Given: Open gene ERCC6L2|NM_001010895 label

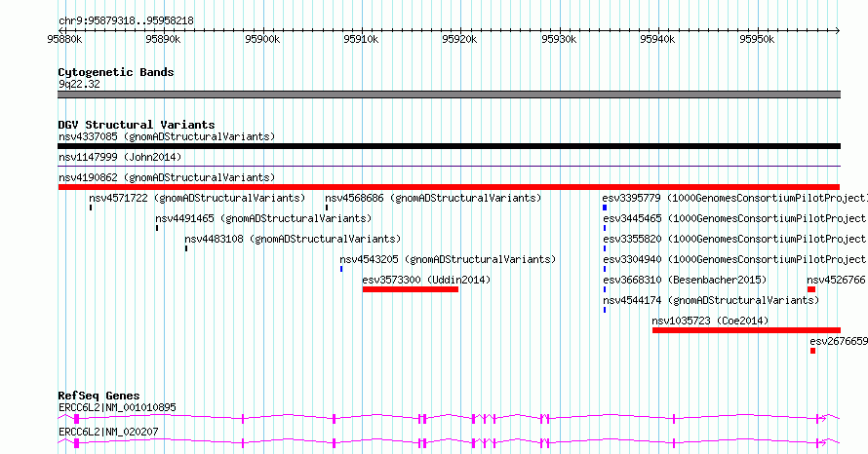Looking at the screenshot, I should tap(117, 407).
